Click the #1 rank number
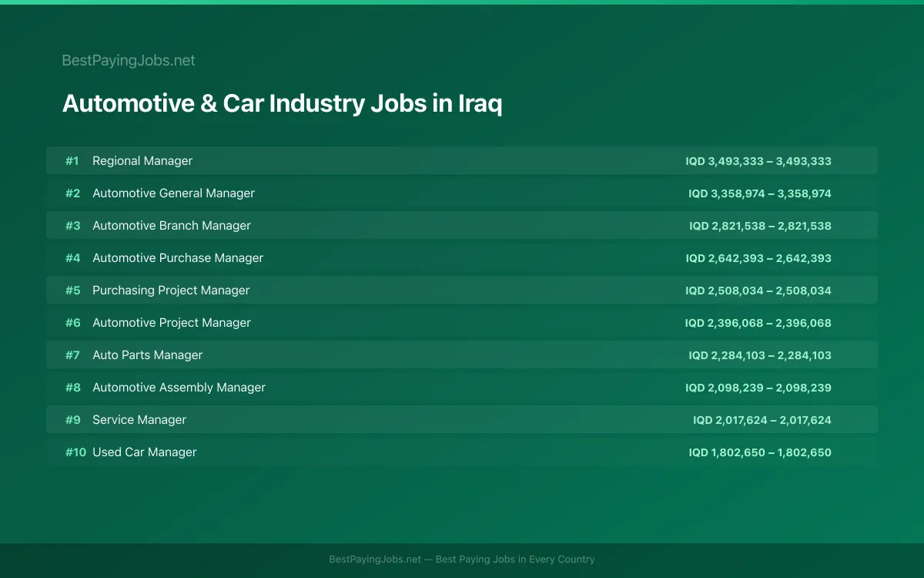The image size is (924, 578). pyautogui.click(x=72, y=161)
